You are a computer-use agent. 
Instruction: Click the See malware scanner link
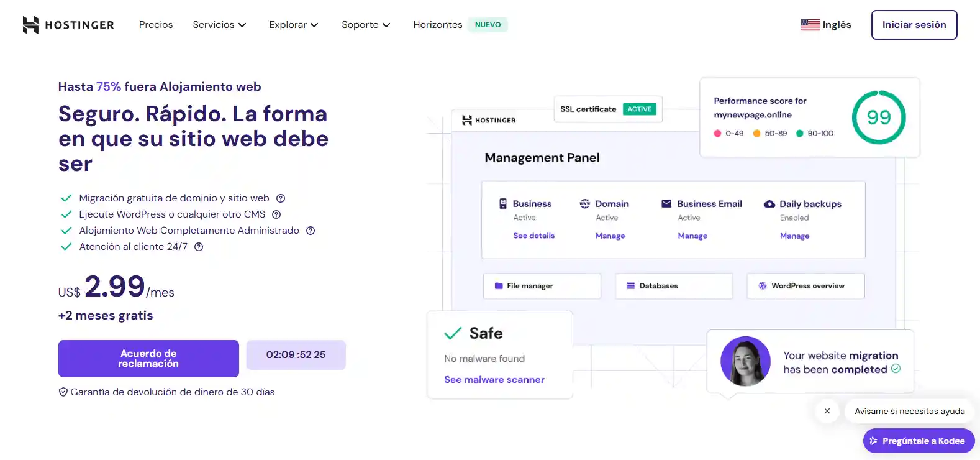pos(494,380)
